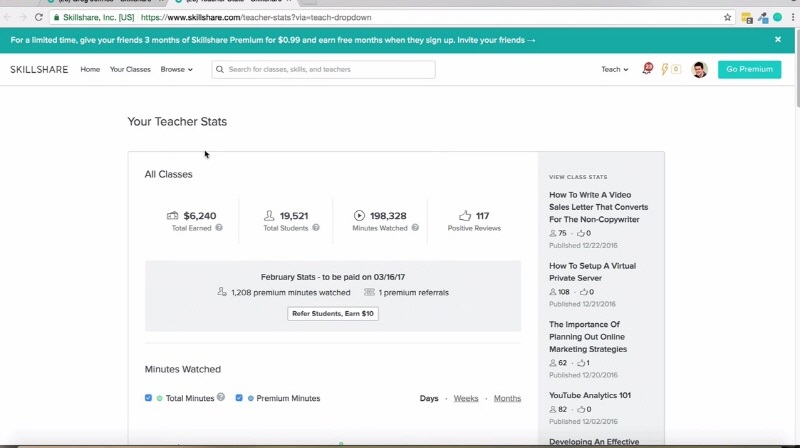
Task: Switch chart to Months view
Action: click(x=507, y=398)
